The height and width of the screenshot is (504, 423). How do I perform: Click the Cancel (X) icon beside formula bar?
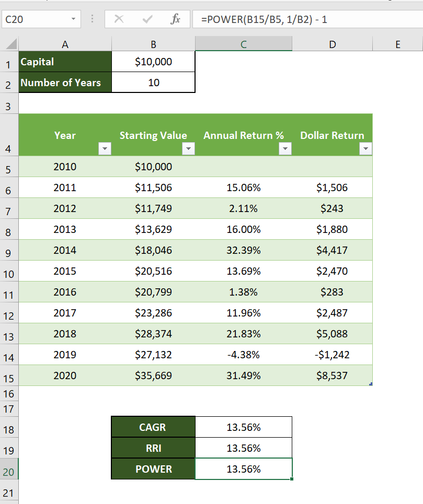pos(119,19)
